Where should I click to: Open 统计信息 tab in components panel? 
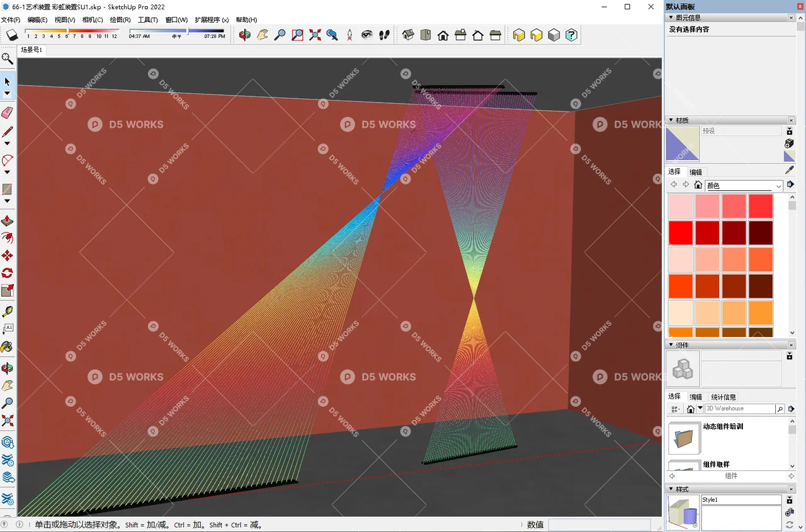click(724, 397)
